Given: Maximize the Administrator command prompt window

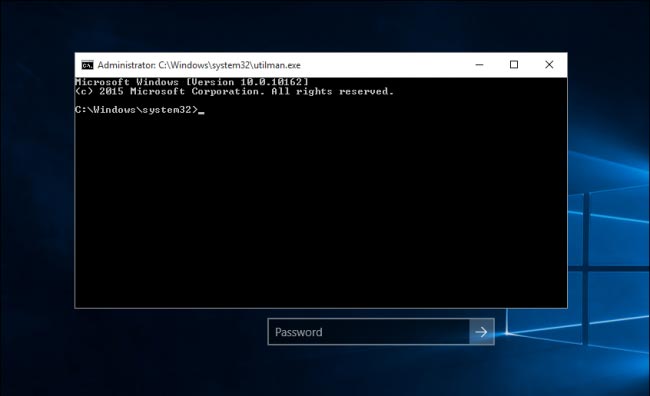Looking at the screenshot, I should point(514,65).
